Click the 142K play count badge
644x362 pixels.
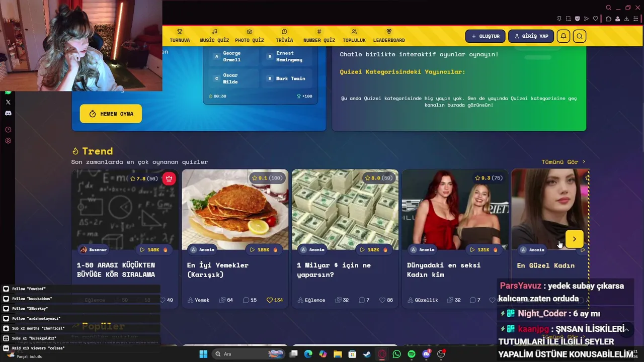point(374,250)
